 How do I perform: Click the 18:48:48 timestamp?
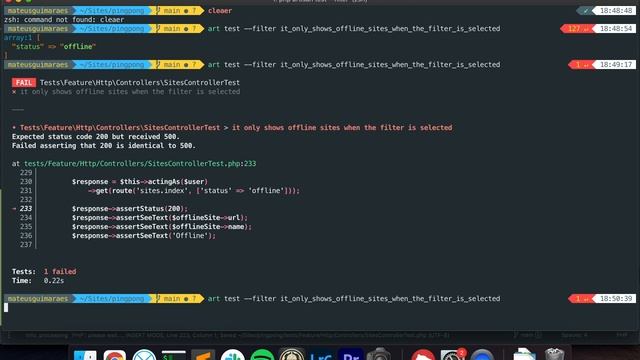pyautogui.click(x=616, y=11)
